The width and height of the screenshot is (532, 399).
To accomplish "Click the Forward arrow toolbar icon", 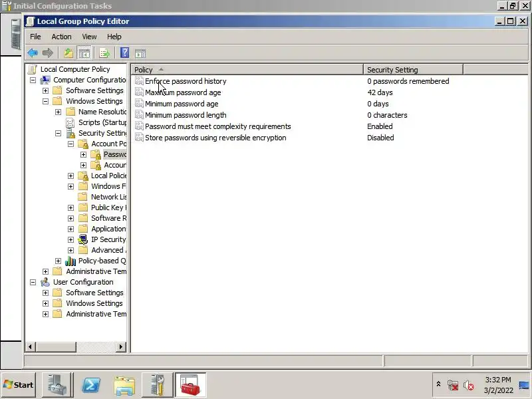I will [48, 53].
